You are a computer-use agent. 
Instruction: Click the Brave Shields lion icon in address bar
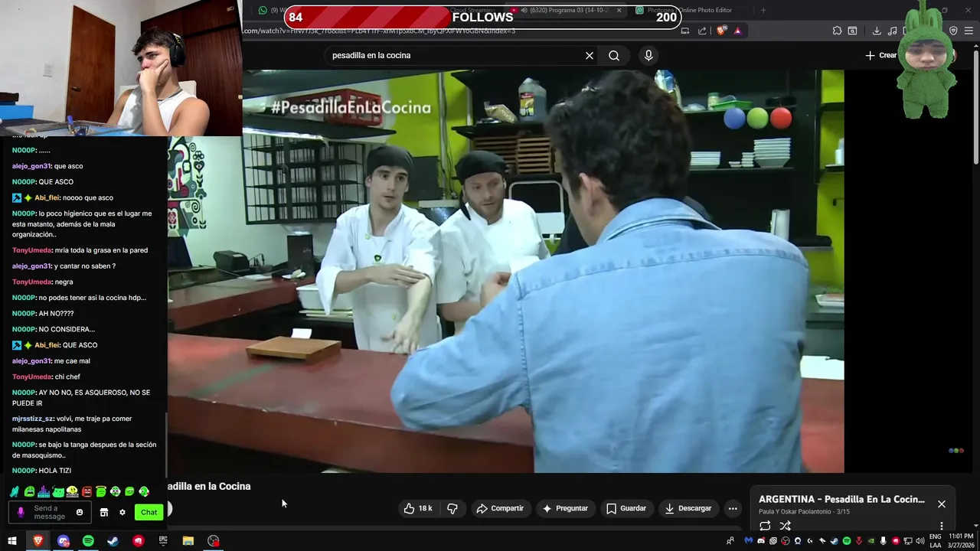pyautogui.click(x=721, y=31)
